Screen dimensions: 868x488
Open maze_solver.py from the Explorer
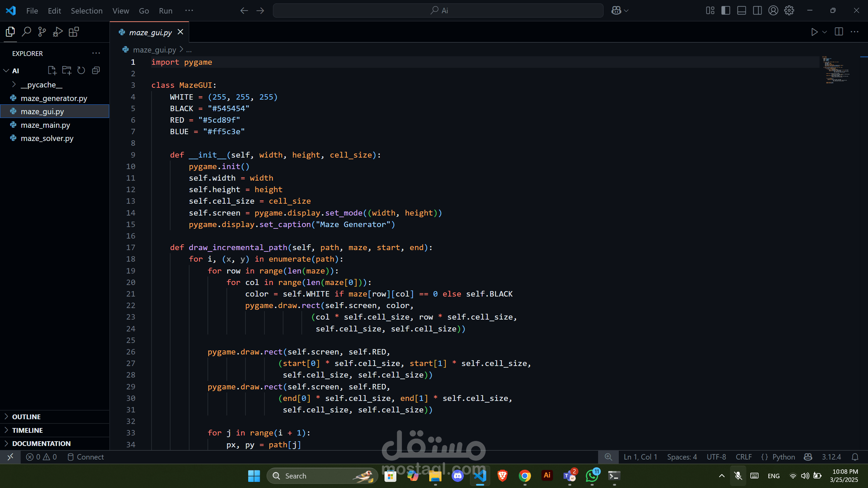47,138
